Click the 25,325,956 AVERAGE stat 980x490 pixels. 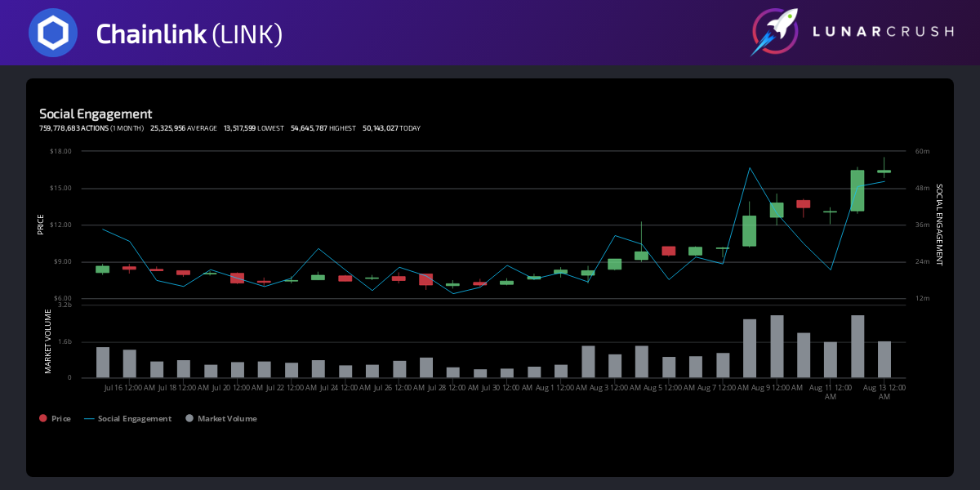click(184, 128)
